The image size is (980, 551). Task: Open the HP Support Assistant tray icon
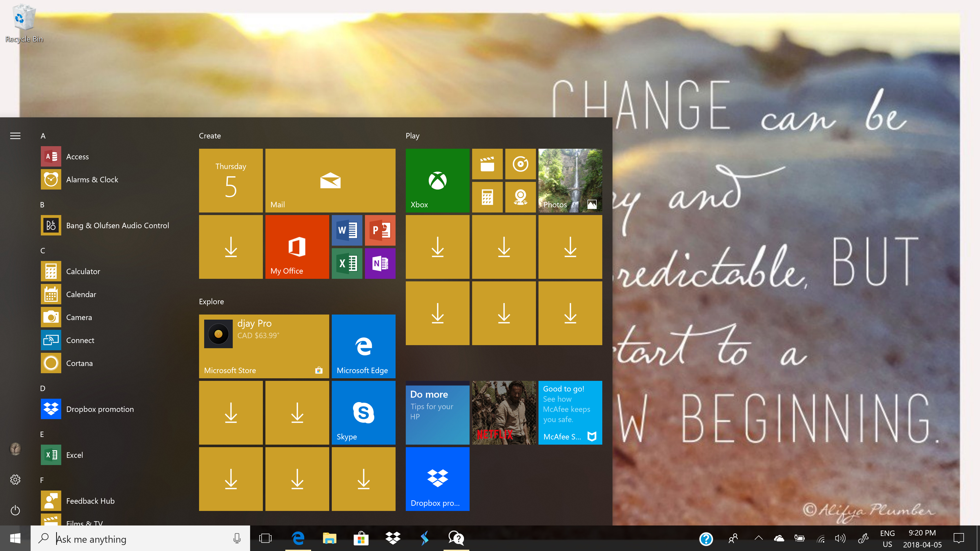[x=706, y=539]
